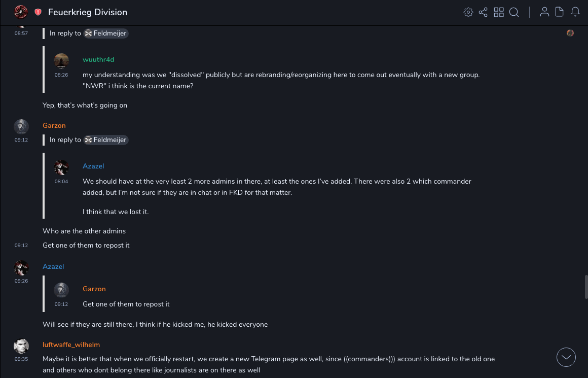Open sender name luftwaffe_wilhelm

click(x=71, y=345)
